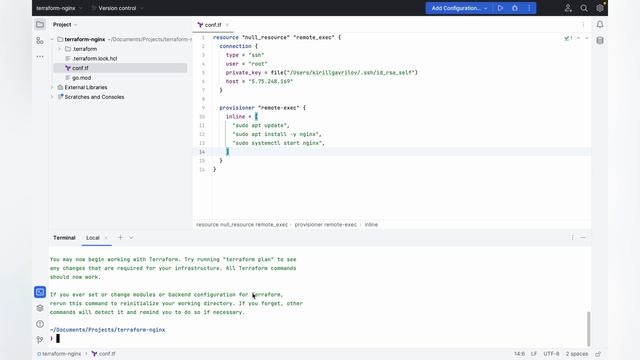Open inspections widget checkmark

(x=568, y=38)
